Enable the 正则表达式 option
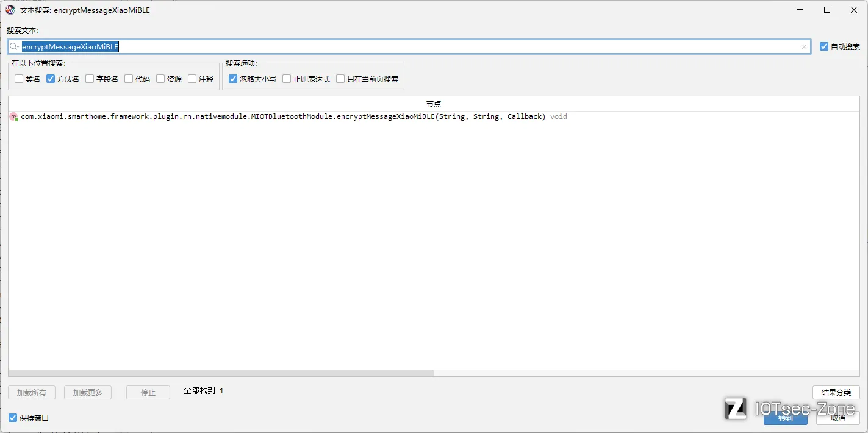The height and width of the screenshot is (433, 868). coord(287,79)
